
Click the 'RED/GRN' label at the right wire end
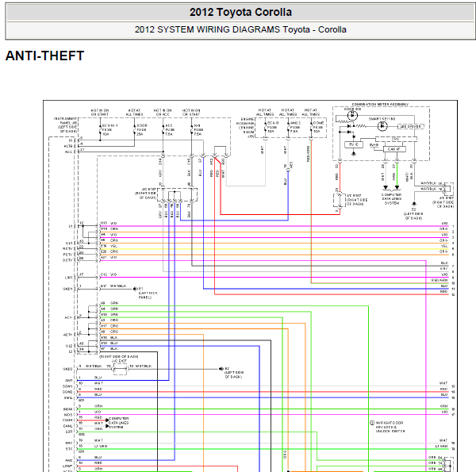click(440, 280)
